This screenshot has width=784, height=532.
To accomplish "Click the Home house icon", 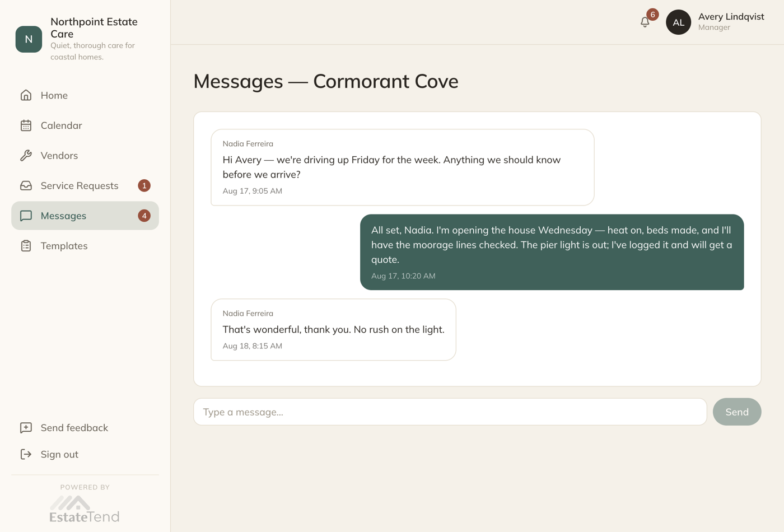I will [x=26, y=95].
